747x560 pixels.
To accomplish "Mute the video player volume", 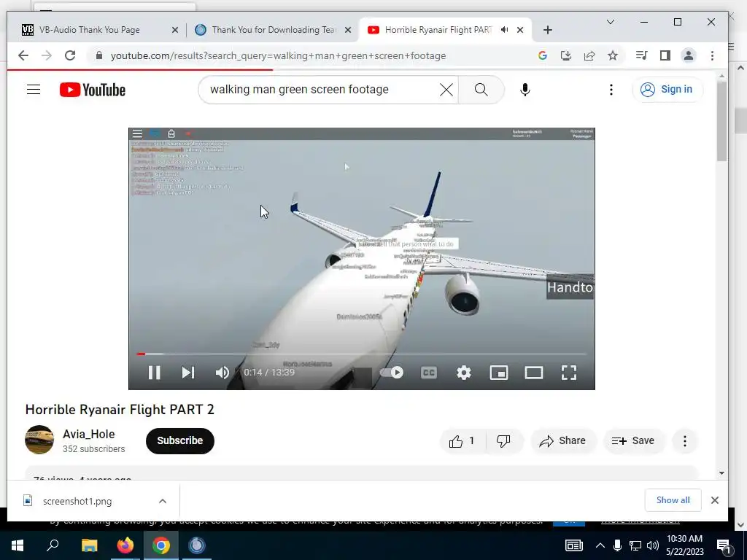I will coord(222,373).
